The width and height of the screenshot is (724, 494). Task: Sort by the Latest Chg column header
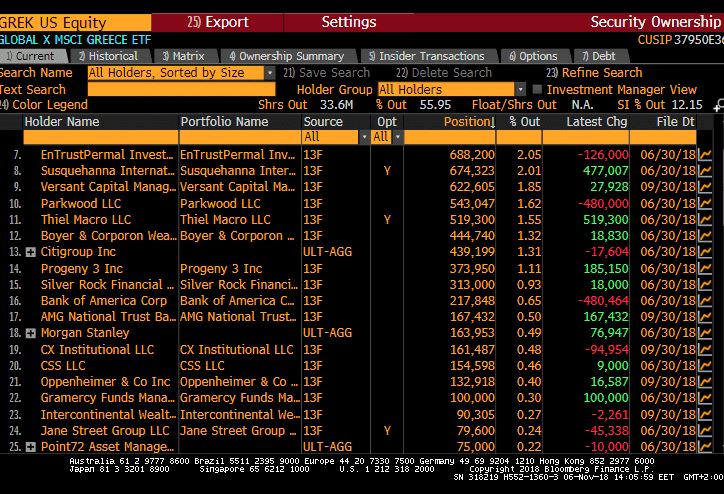tap(597, 122)
